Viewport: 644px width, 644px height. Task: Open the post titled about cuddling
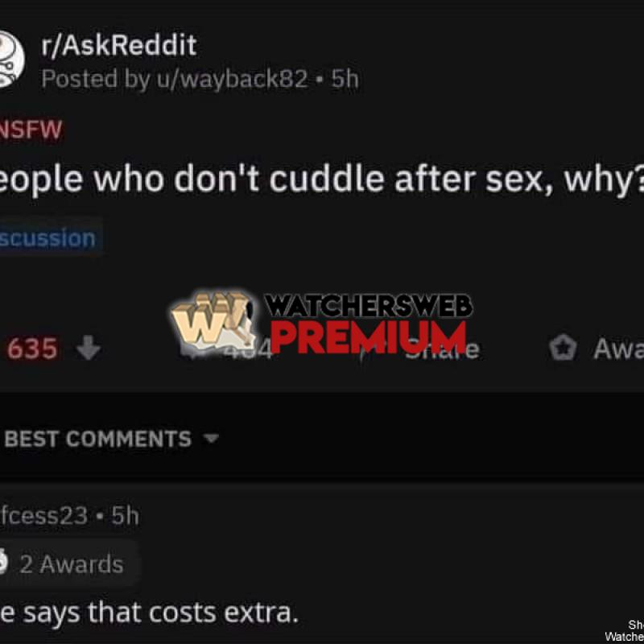coord(322,179)
